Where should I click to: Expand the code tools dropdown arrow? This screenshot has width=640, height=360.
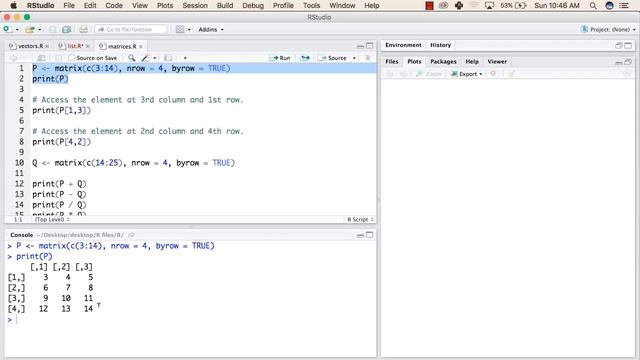tap(155, 58)
